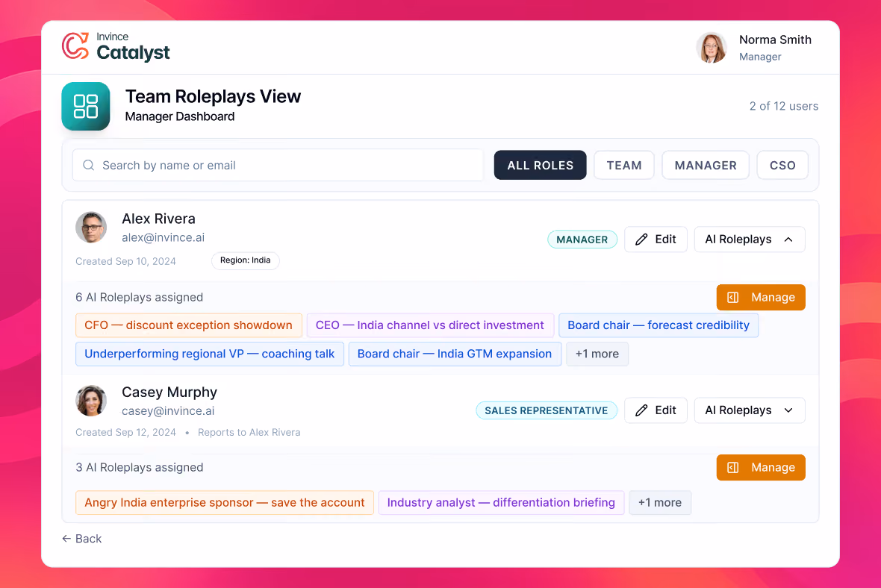Click the left arrow icon beside Back

[66, 539]
